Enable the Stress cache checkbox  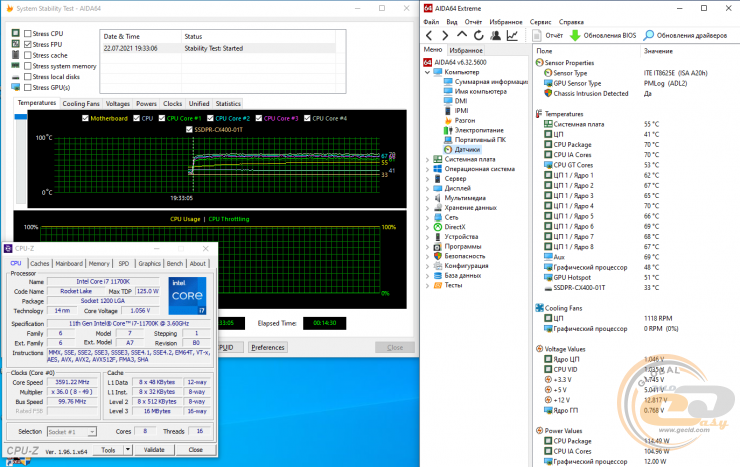point(28,55)
